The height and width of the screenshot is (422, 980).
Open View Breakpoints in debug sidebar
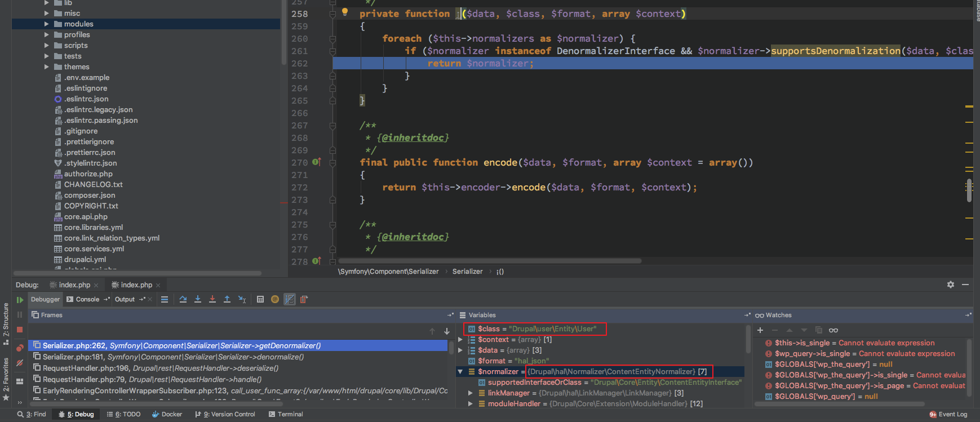(x=20, y=348)
